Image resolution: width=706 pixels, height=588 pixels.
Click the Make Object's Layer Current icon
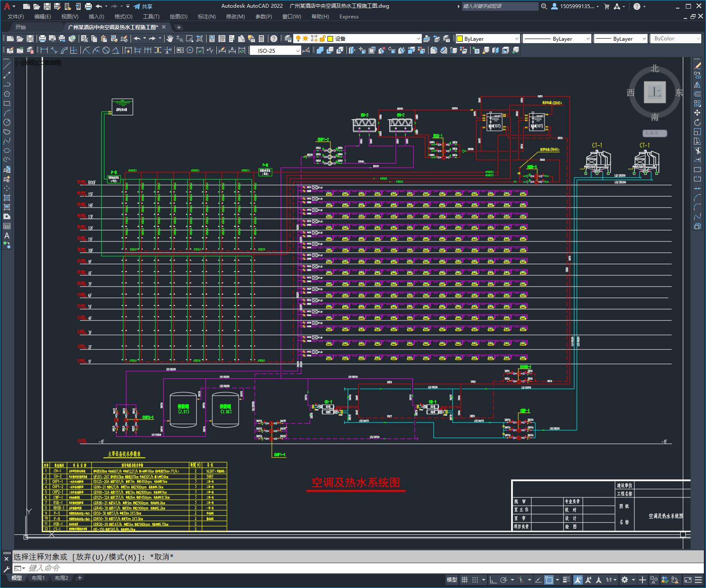427,39
